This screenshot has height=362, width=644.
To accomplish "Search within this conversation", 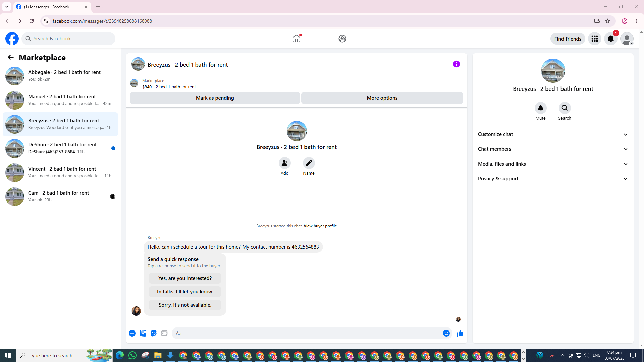I will tap(565, 108).
